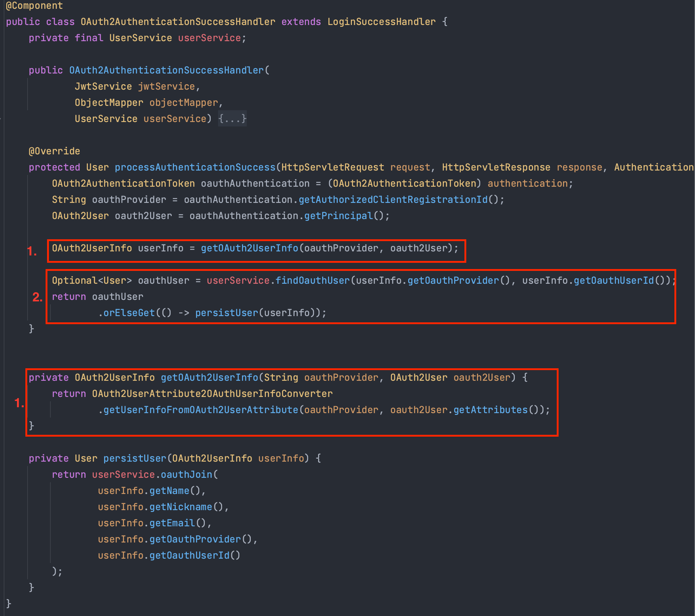Click the class name OAuth2AuthenticationSuccessHandler in declaration
695x616 pixels.
pyautogui.click(x=178, y=22)
